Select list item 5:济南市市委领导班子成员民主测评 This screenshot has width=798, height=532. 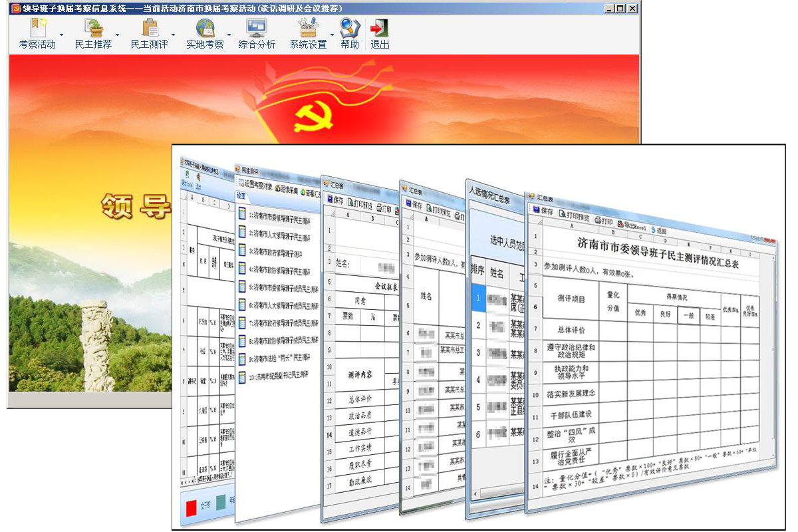click(x=278, y=288)
